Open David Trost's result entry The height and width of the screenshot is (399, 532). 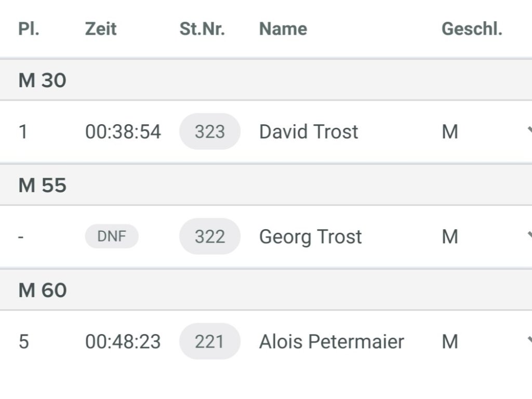(309, 131)
